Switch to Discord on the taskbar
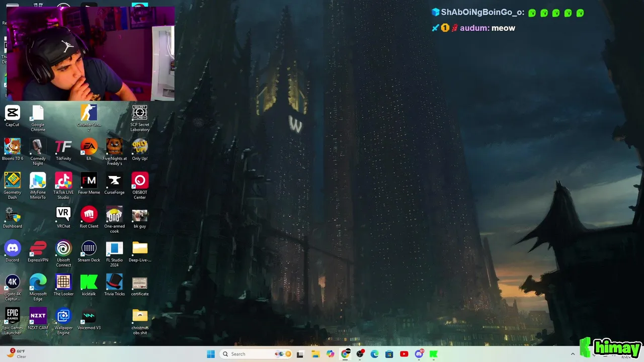Screen dimensions: 644x362 [x=419, y=354]
